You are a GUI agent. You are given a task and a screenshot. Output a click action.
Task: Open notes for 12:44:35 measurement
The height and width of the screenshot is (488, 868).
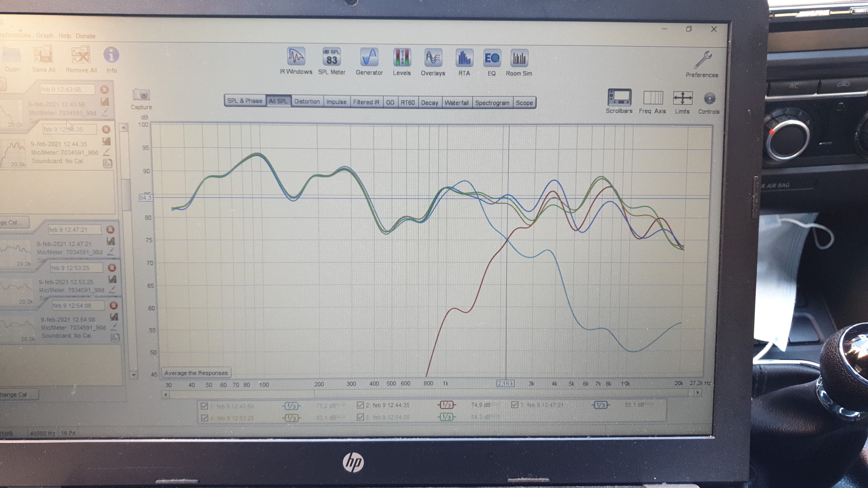tap(108, 164)
